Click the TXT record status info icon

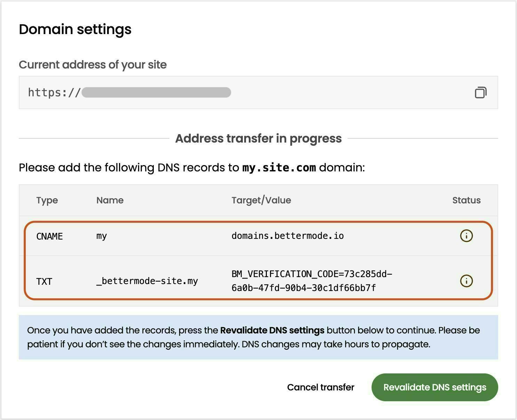[466, 281]
